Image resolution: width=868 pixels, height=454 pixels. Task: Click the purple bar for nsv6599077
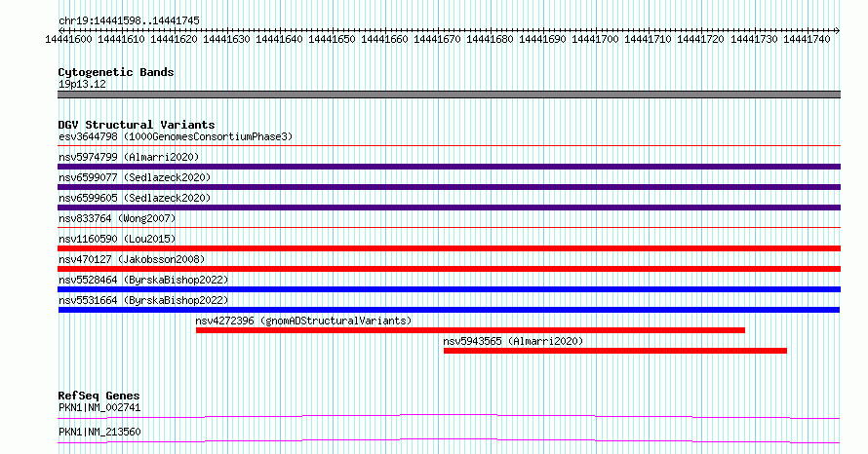coord(449,187)
